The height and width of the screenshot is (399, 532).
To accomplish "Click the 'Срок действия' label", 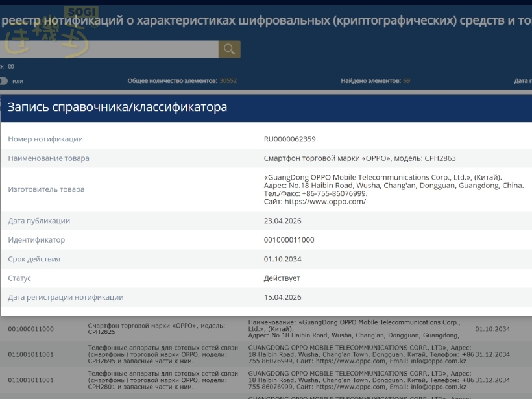I will pos(34,260).
